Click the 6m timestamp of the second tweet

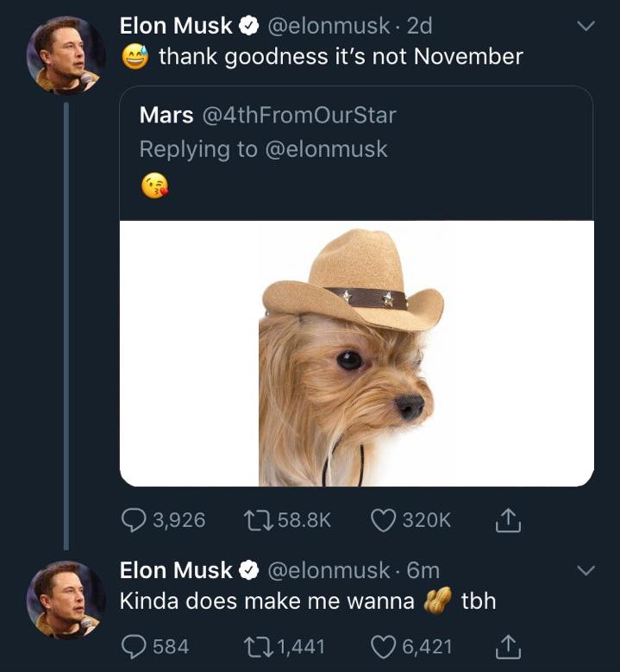[423, 570]
